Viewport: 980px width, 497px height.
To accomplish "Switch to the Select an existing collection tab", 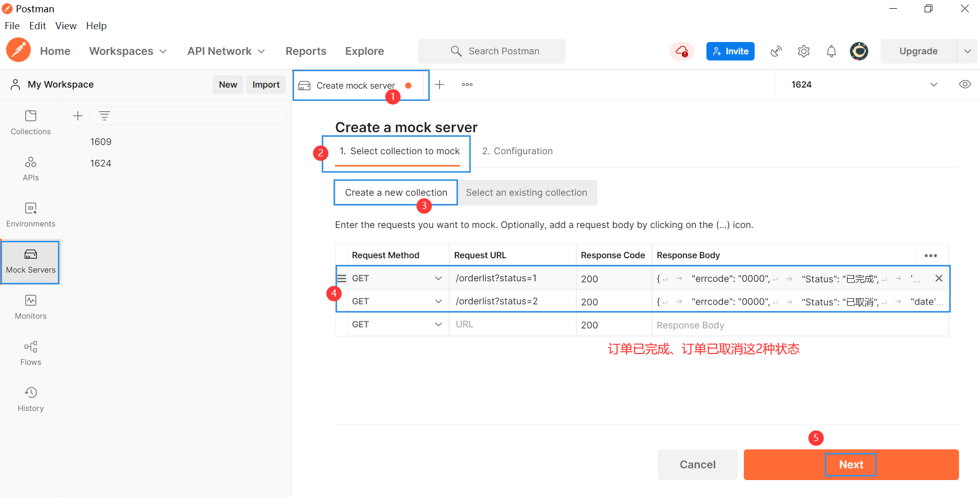I will coord(527,192).
